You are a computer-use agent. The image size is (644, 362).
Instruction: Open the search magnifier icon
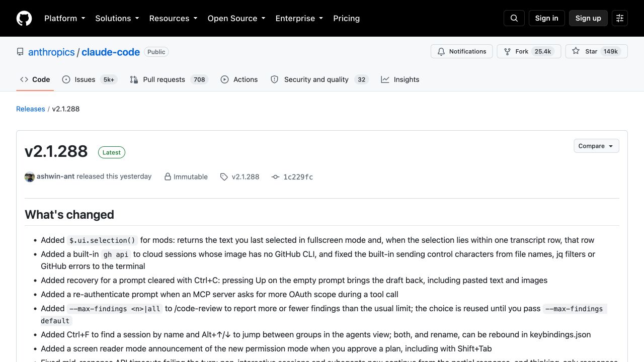click(x=514, y=18)
